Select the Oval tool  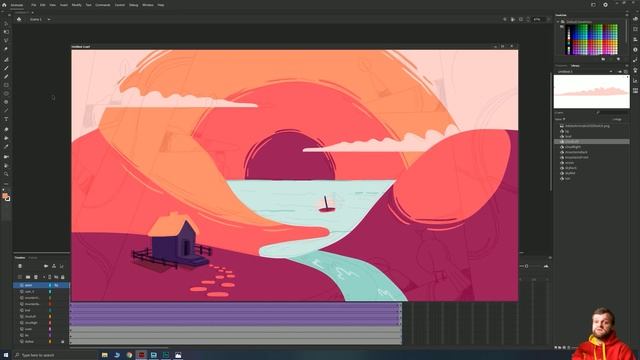coord(6,93)
